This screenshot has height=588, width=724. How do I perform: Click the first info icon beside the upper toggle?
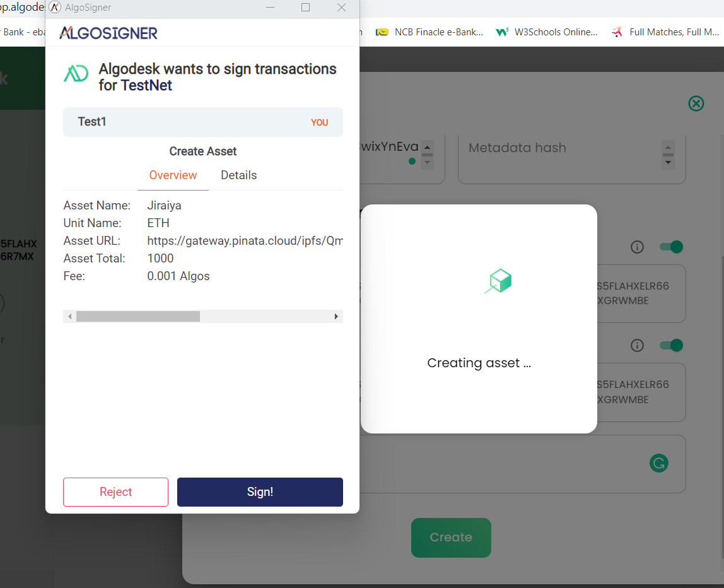tap(637, 247)
